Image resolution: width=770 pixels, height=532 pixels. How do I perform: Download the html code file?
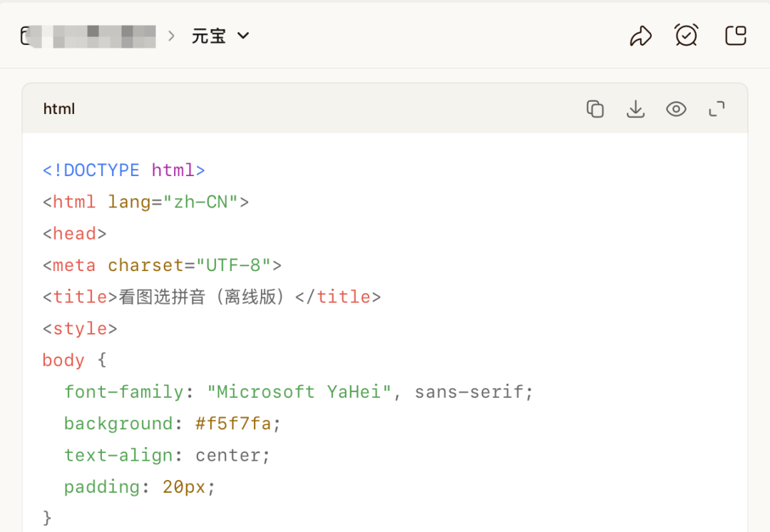[x=635, y=108]
